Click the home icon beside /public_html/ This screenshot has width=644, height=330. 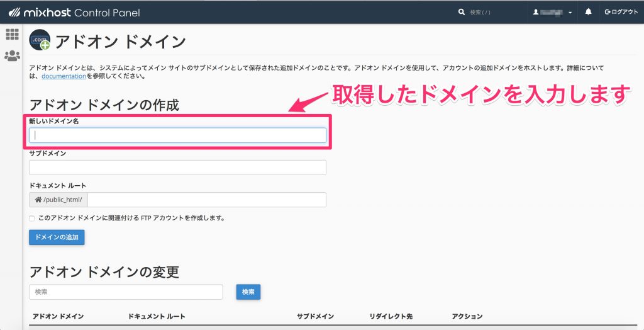(x=38, y=200)
